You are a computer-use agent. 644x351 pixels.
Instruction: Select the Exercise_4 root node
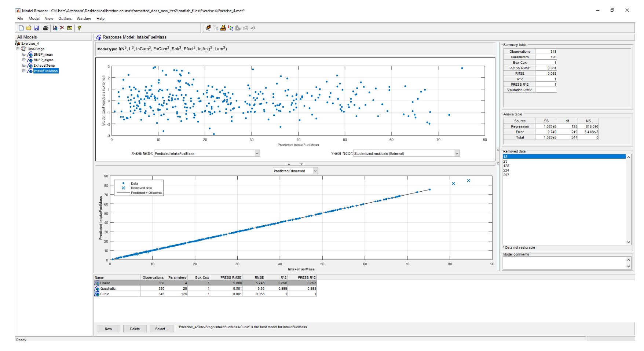click(x=30, y=44)
